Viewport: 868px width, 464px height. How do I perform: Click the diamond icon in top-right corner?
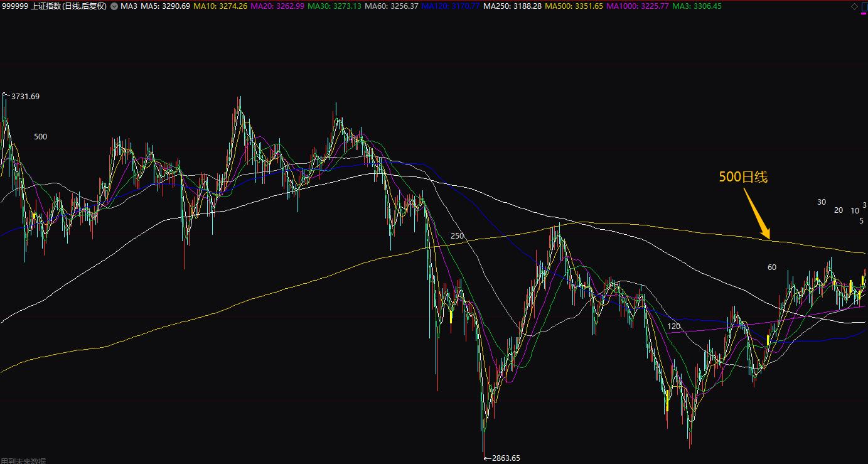[854, 6]
